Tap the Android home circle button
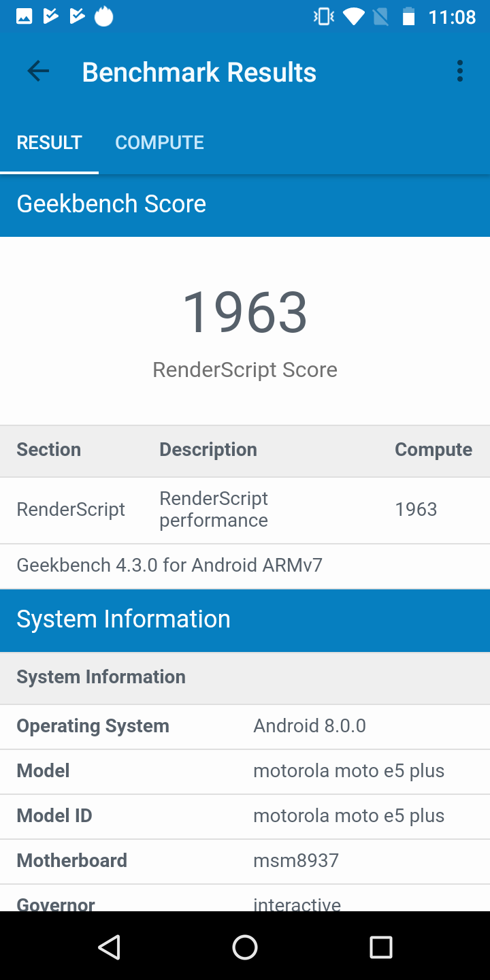 click(x=245, y=947)
